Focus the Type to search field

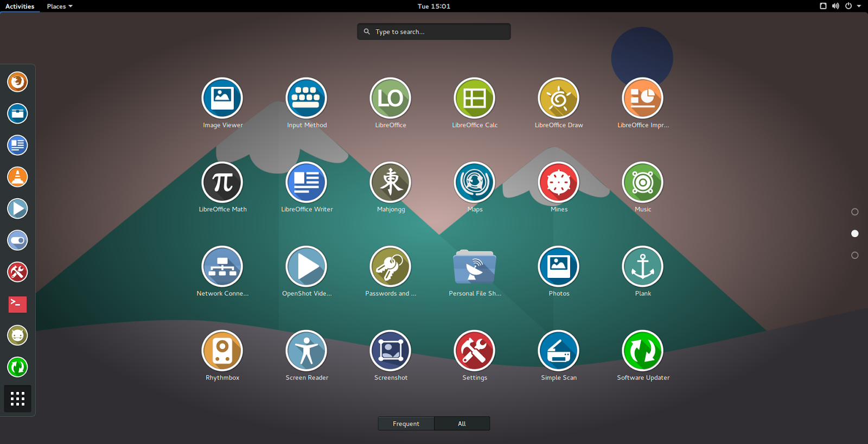click(x=434, y=31)
